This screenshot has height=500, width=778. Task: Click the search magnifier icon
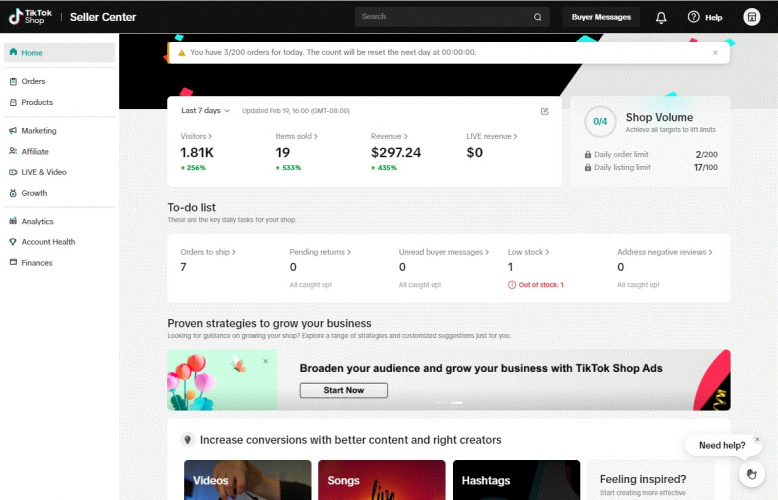point(537,17)
